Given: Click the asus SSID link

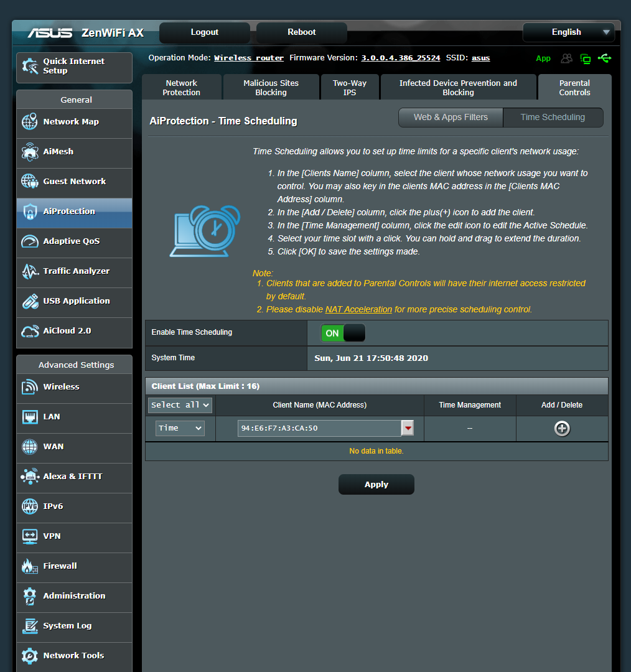Looking at the screenshot, I should tap(481, 58).
